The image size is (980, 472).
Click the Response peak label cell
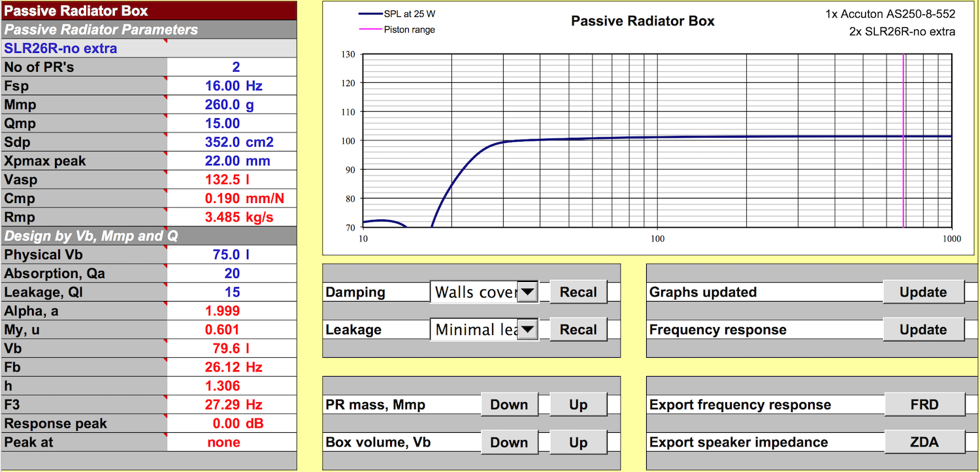pyautogui.click(x=84, y=424)
